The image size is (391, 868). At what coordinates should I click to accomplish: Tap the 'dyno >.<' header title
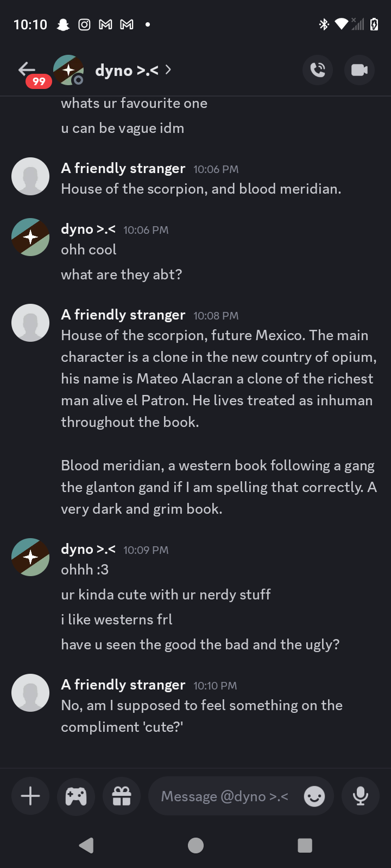pos(127,70)
